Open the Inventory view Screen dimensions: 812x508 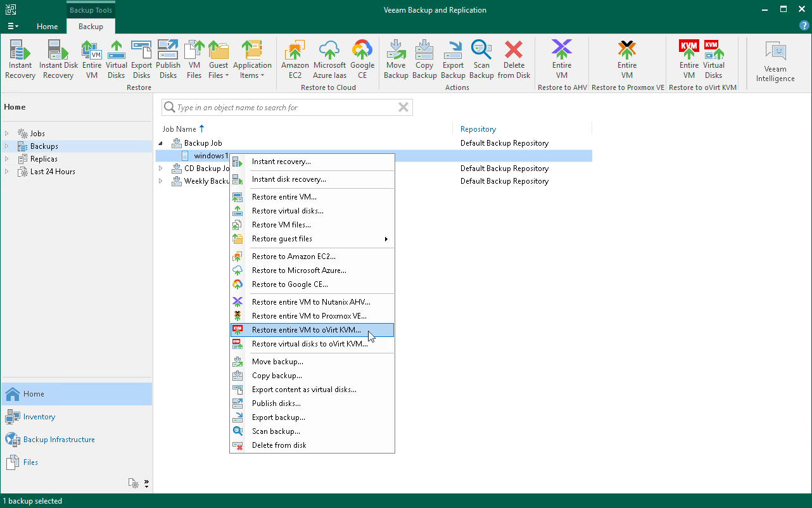pos(76,417)
